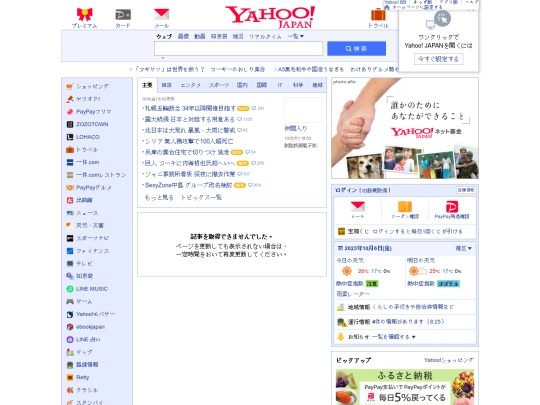This screenshot has height=405, width=540.
Task: Click the 明日の天気 forecast heading
Action: (421, 260)
